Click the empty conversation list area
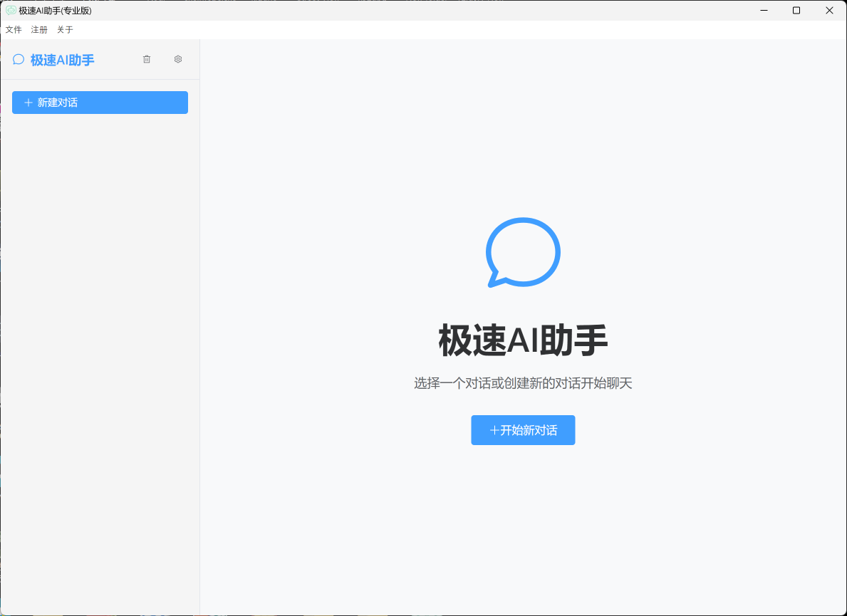Viewport: 847px width, 616px height. pyautogui.click(x=100, y=285)
